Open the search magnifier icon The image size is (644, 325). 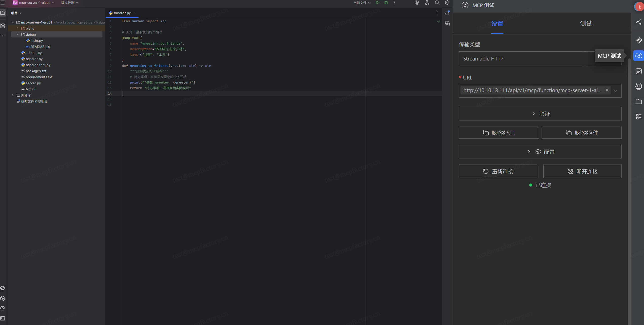pos(437,3)
